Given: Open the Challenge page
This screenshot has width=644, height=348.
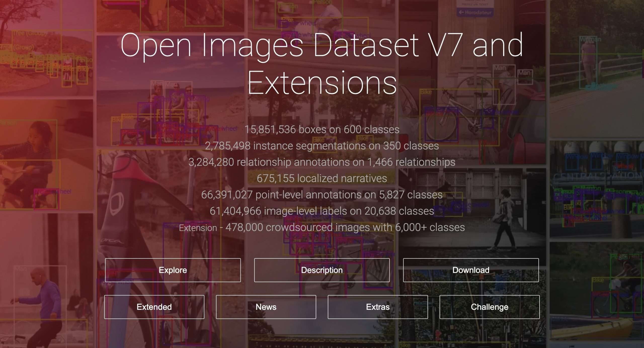Looking at the screenshot, I should pyautogui.click(x=489, y=307).
